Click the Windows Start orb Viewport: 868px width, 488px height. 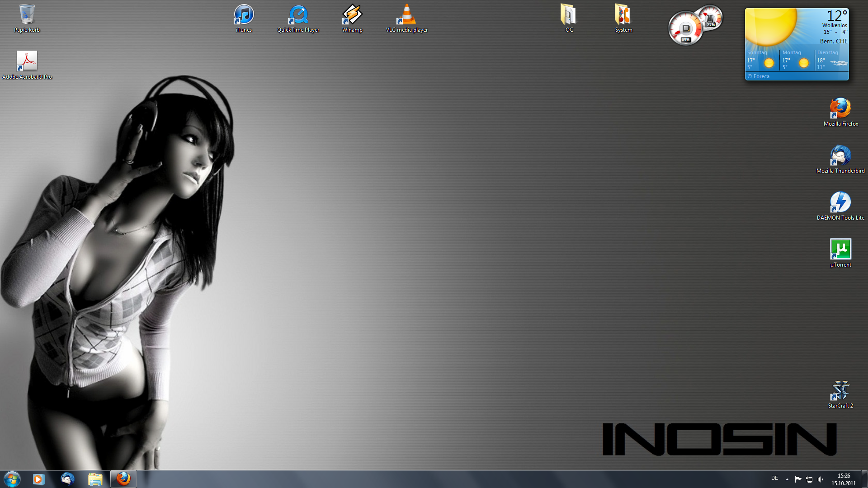coord(12,479)
